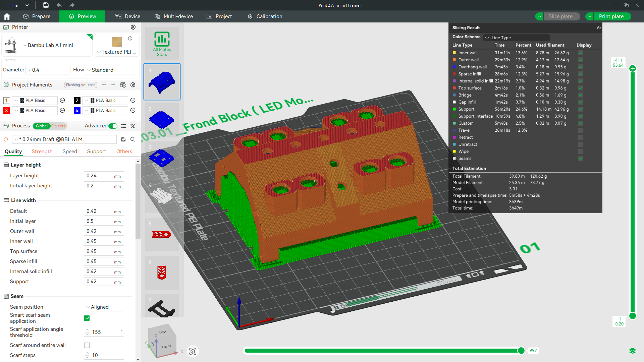Viewport: 644px width, 362px height.
Task: Switch to the Multi-device tab
Action: click(173, 16)
